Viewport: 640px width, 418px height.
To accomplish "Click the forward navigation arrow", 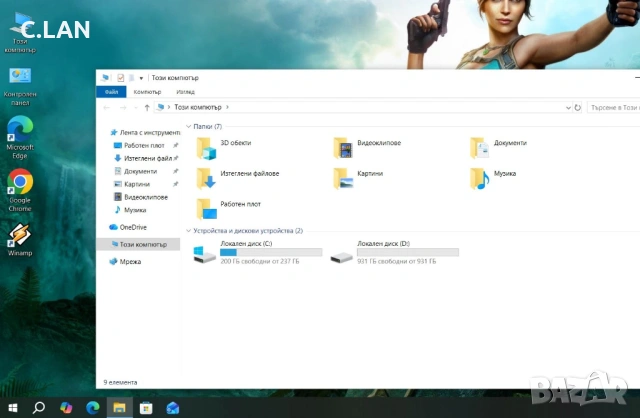I will (x=123, y=107).
